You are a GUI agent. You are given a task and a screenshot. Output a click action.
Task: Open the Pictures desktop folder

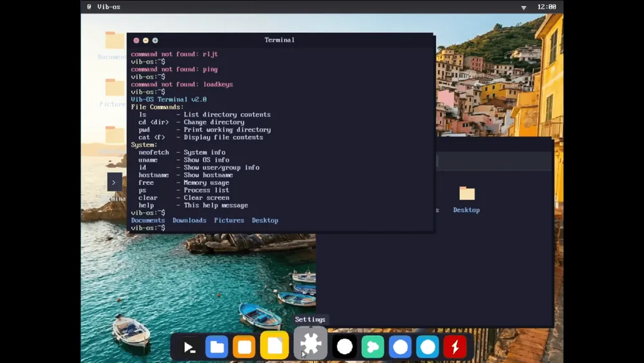[x=115, y=88]
